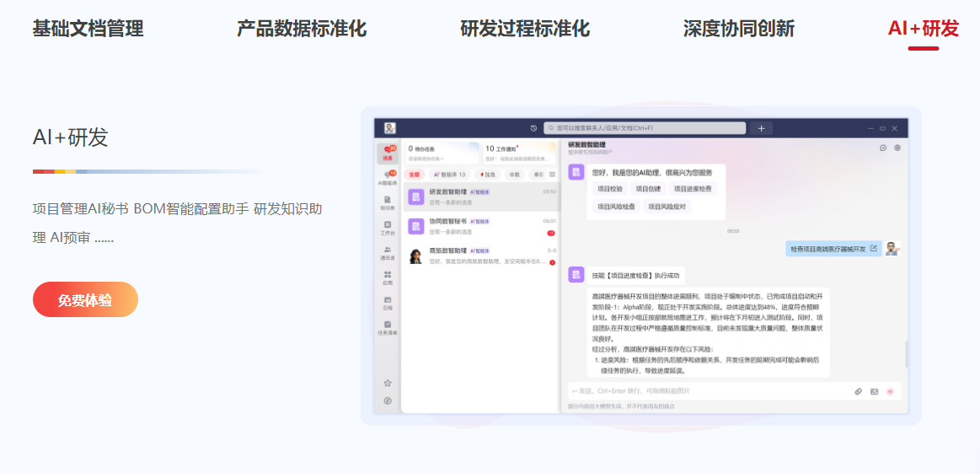Click the 免费体验 button
Image resolution: width=980 pixels, height=474 pixels.
[x=85, y=299]
